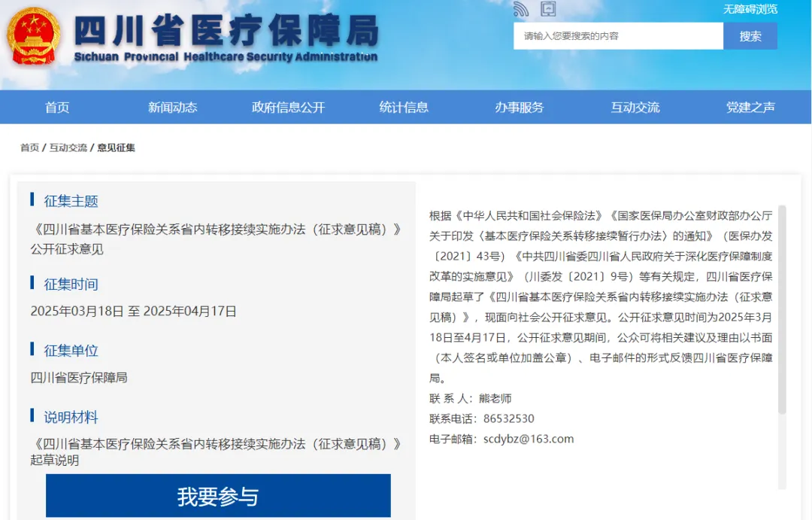
Task: Click the phone number 86532530
Action: (508, 419)
